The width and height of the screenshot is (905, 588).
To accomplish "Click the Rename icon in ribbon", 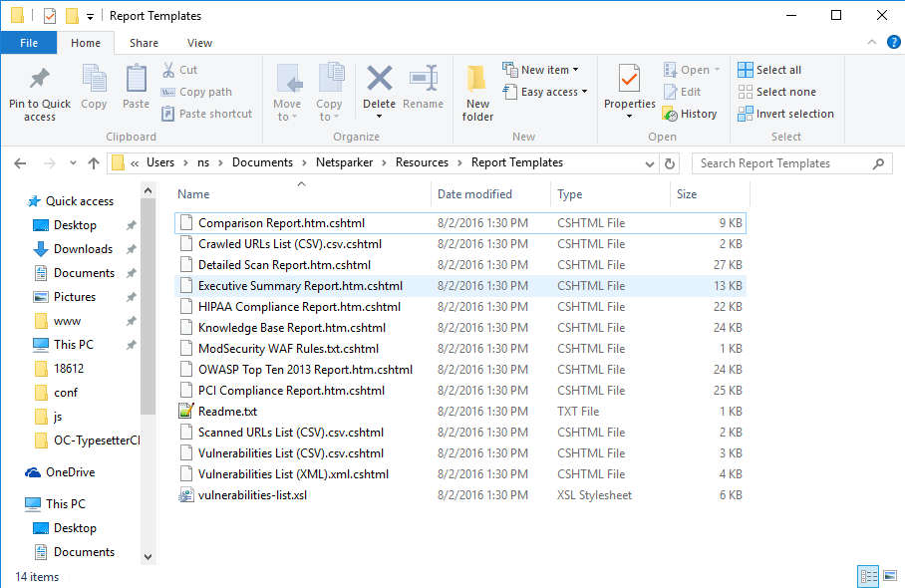I will [424, 80].
